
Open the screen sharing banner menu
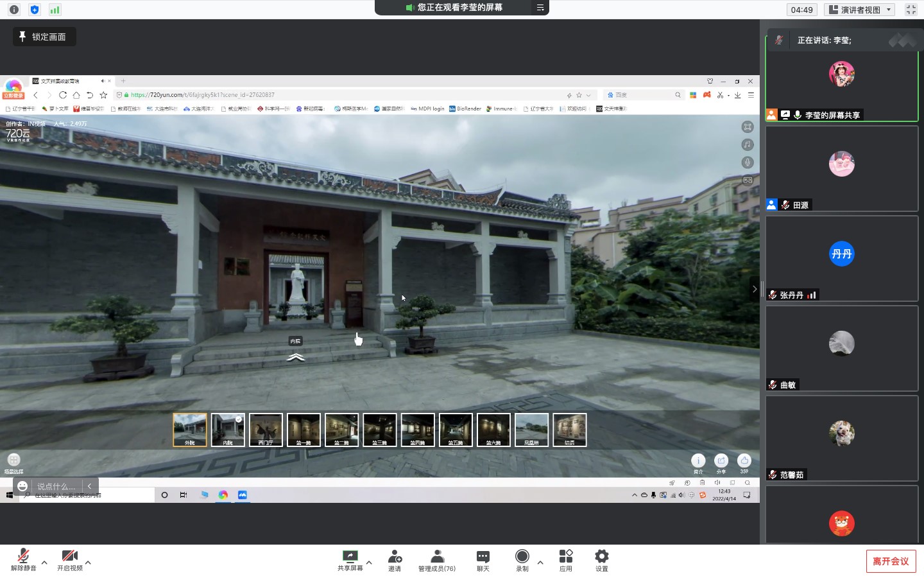(540, 8)
